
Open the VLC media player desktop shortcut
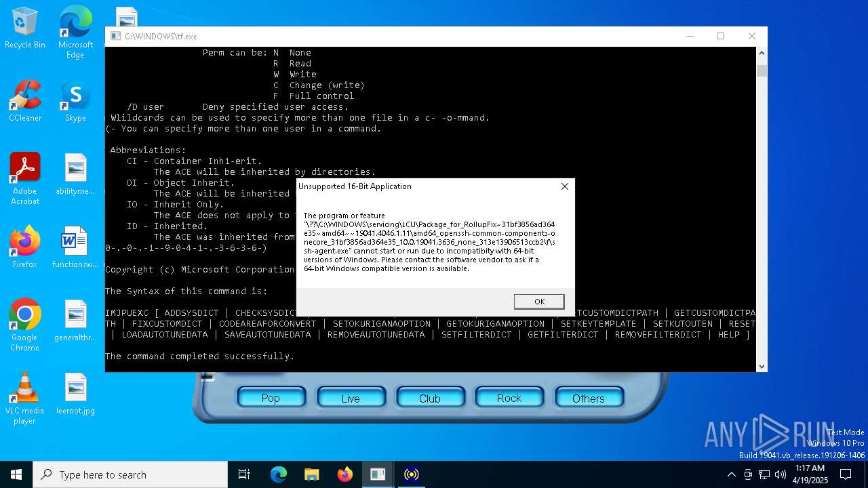(x=25, y=399)
